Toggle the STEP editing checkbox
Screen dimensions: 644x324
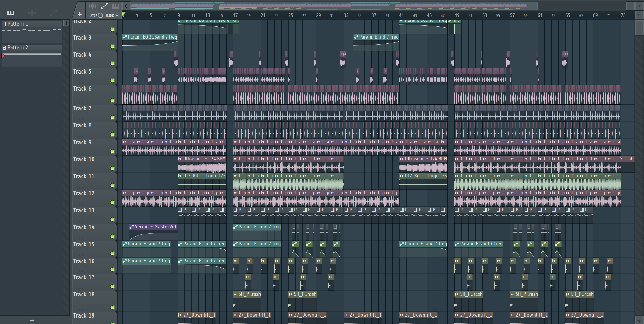(x=100, y=15)
